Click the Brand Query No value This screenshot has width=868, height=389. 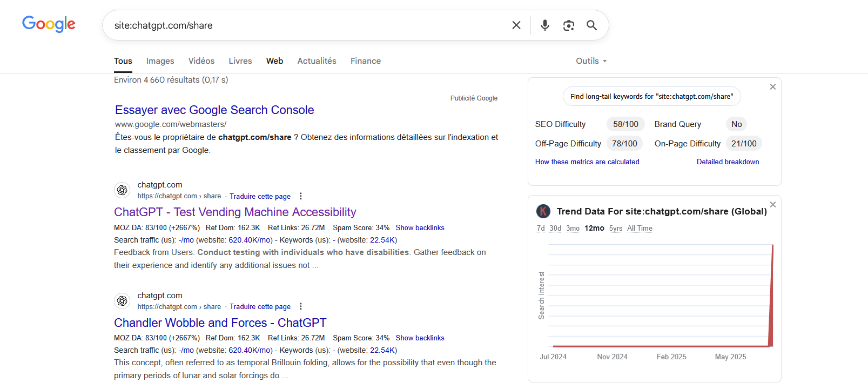[737, 124]
